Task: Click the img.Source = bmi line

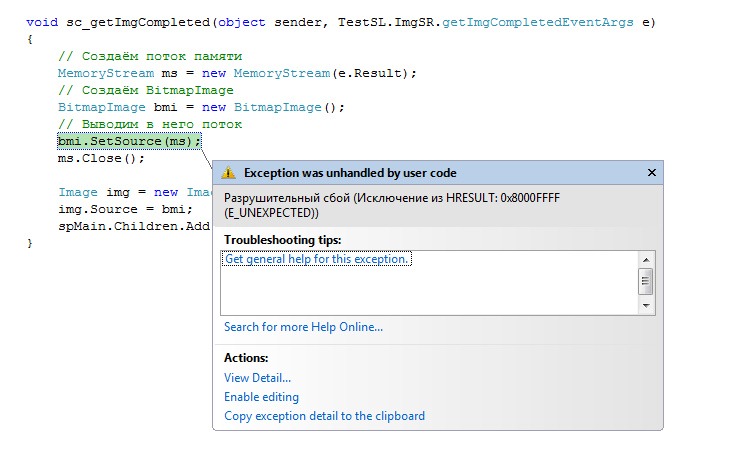Action: coord(124,209)
